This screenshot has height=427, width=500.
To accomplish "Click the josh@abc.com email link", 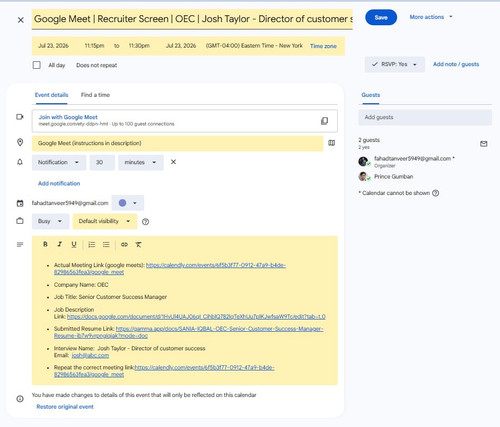I will [90, 355].
